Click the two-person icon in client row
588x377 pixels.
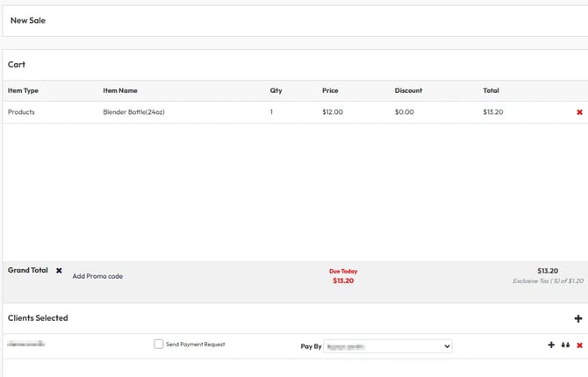point(565,345)
